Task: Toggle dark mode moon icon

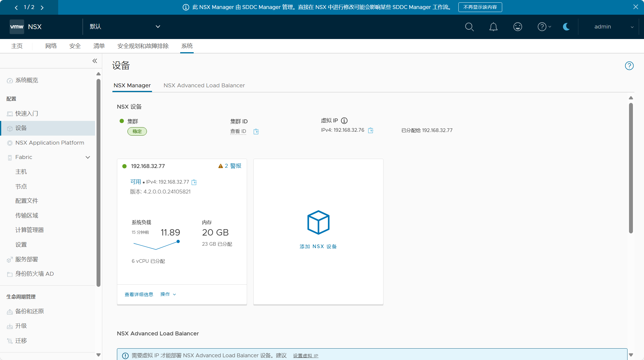Action: point(566,27)
